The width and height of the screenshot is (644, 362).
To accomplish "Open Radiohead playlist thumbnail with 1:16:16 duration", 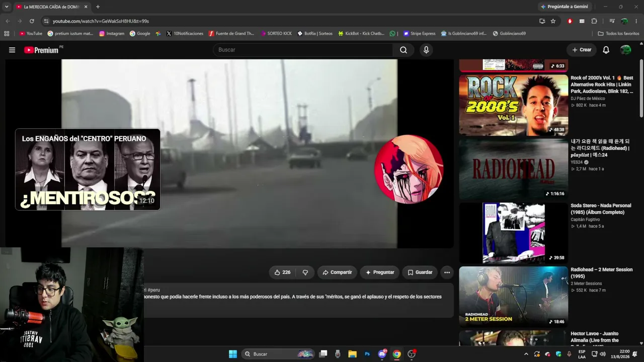I will click(513, 169).
